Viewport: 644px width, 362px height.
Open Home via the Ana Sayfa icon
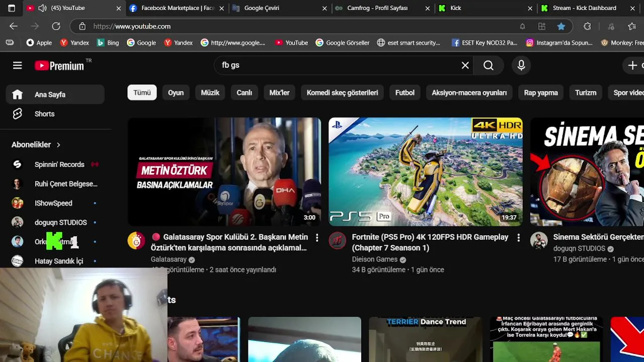pyautogui.click(x=18, y=95)
